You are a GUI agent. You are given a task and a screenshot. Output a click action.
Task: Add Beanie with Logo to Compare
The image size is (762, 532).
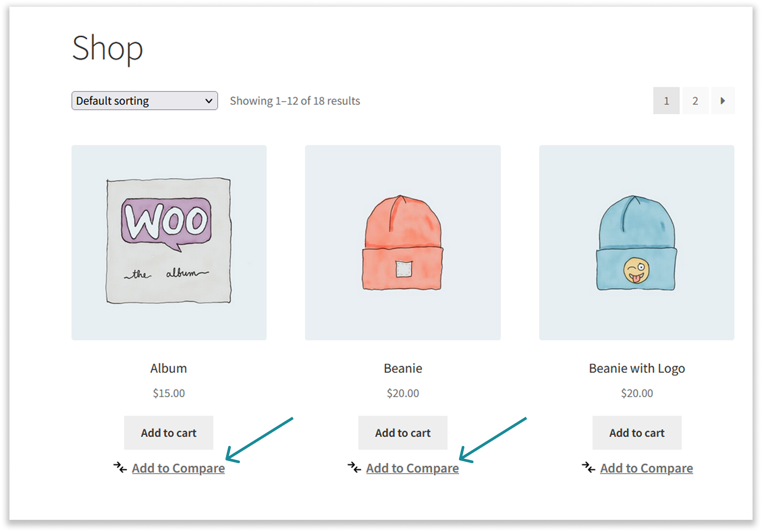pyautogui.click(x=646, y=468)
